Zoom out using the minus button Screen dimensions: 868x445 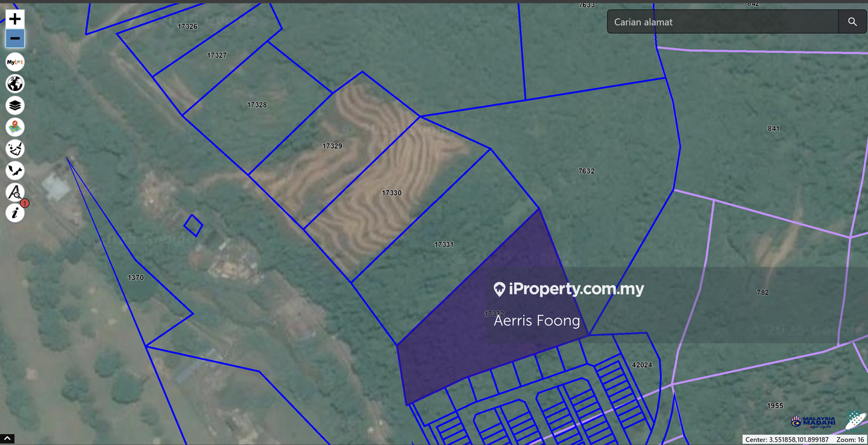[15, 39]
